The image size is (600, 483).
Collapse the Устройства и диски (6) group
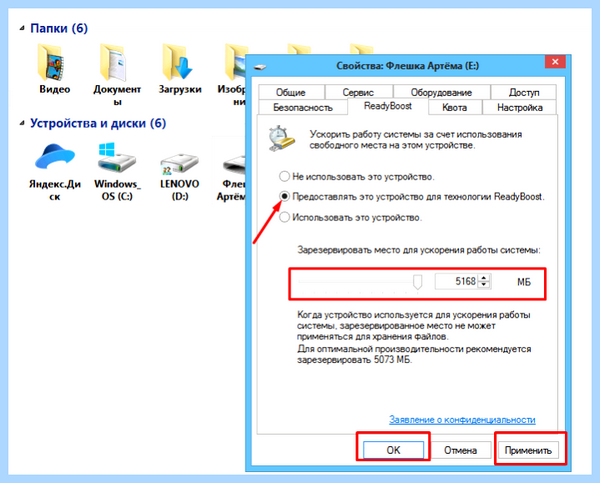(23, 123)
